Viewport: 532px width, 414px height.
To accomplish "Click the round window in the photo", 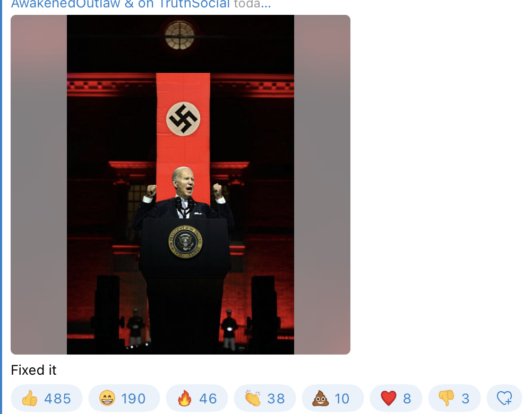I will pos(180,35).
